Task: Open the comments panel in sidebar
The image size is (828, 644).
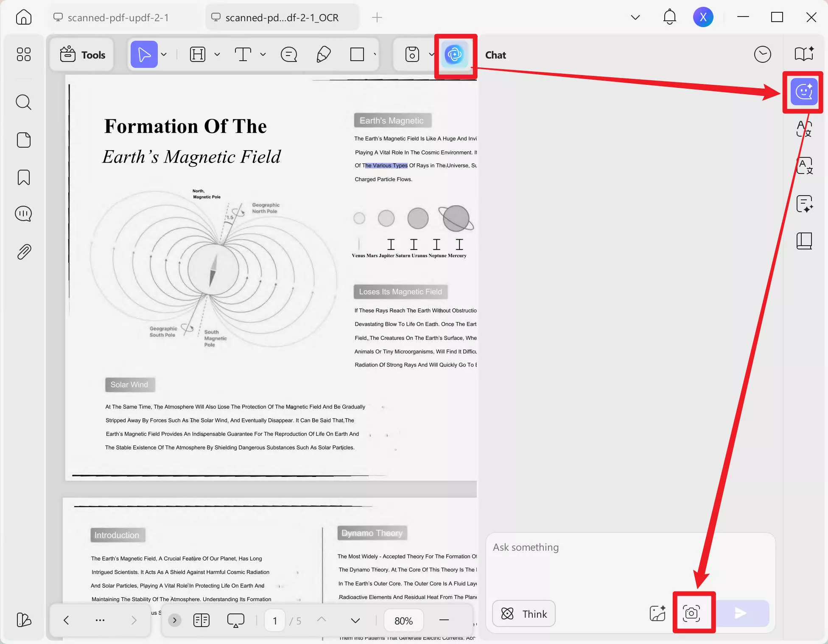Action: [x=24, y=213]
